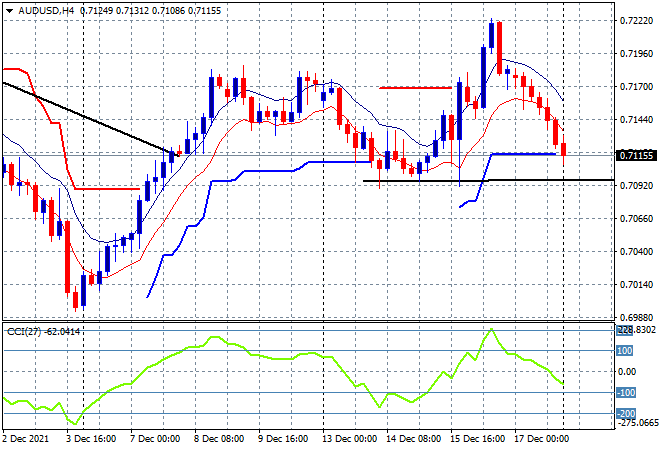Viewport: 660px width, 450px height.
Task: Click the tall red candle at the 0.72220 high
Action: (x=499, y=48)
